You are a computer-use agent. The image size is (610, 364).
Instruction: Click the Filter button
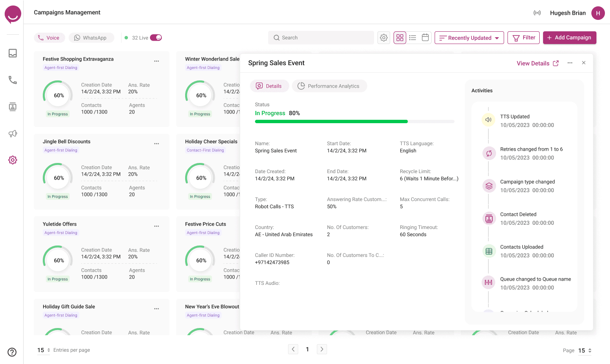click(x=524, y=38)
